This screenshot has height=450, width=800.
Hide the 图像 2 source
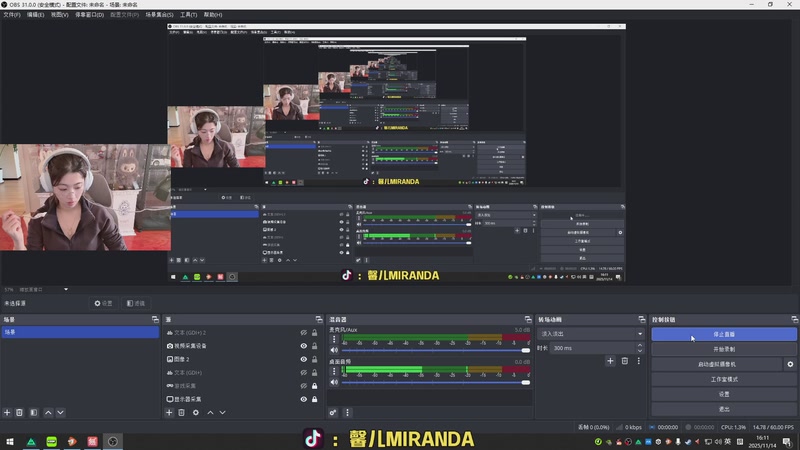coord(304,359)
